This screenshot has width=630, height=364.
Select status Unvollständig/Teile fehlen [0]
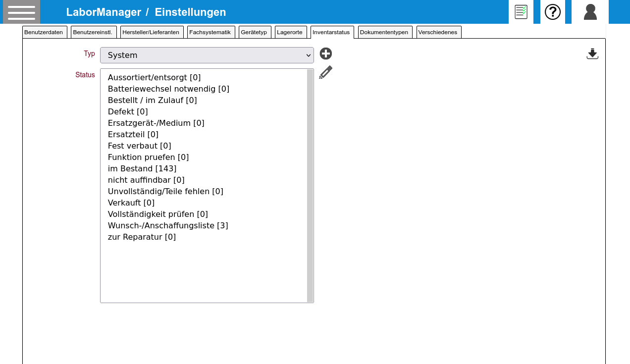pos(204,191)
